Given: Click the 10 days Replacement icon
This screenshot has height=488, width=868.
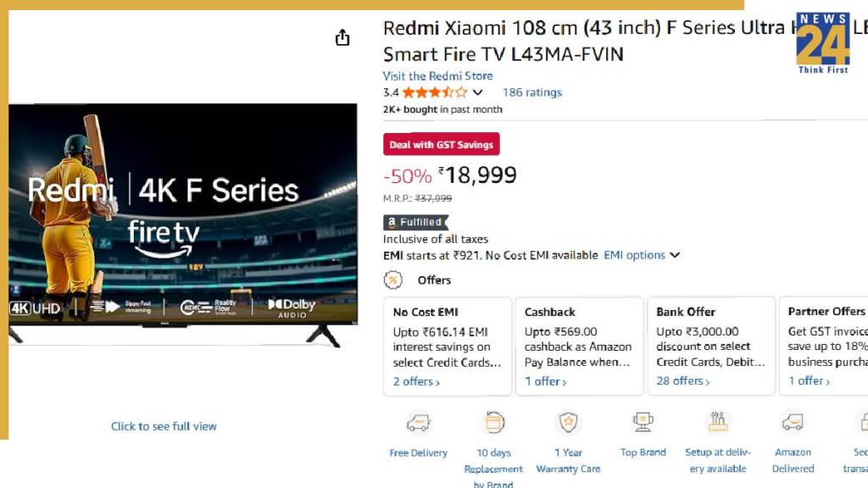Looking at the screenshot, I should point(494,422).
